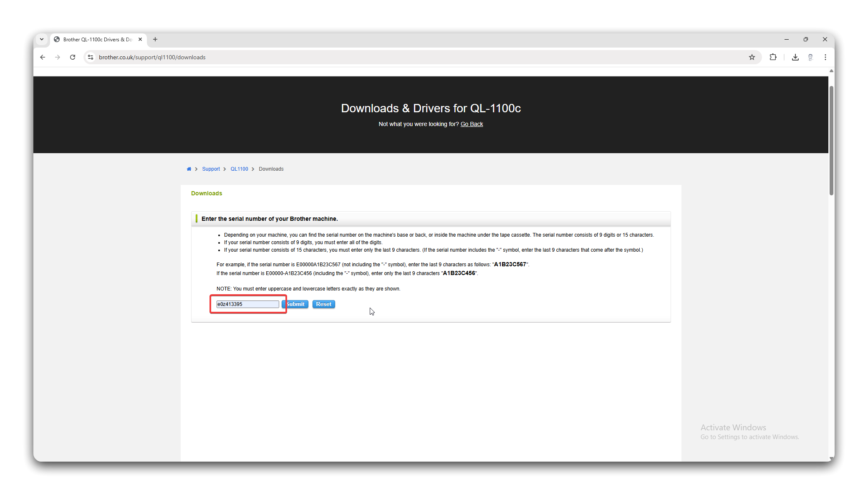Expand the tab search dropdown arrow
Screen dimensions: 868x495
point(42,39)
